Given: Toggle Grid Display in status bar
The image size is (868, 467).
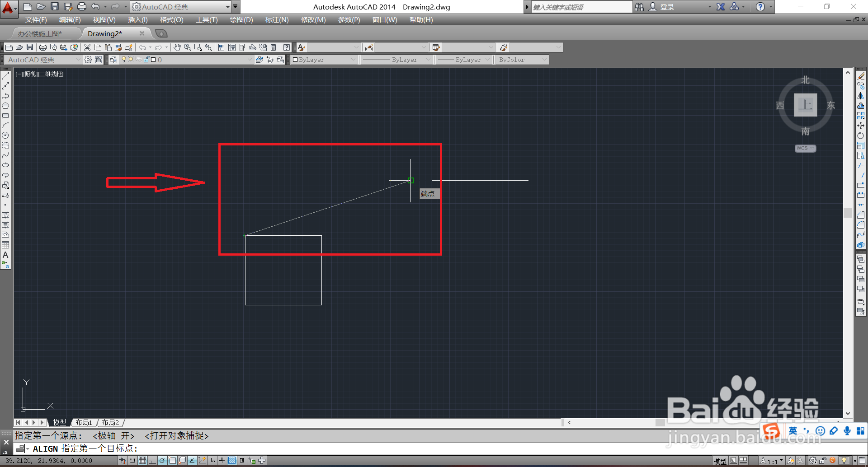Looking at the screenshot, I should point(142,461).
